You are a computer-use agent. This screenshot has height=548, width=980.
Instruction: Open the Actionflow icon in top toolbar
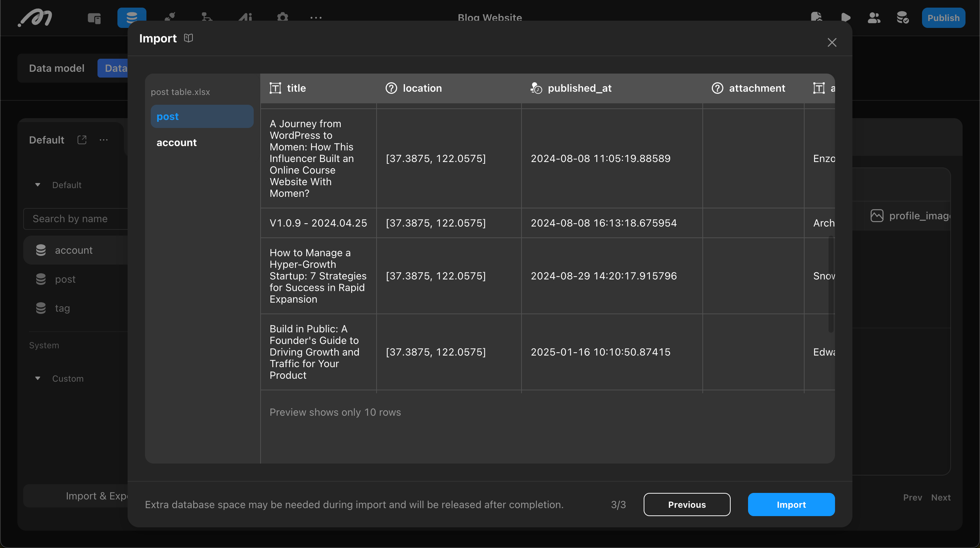pyautogui.click(x=207, y=17)
